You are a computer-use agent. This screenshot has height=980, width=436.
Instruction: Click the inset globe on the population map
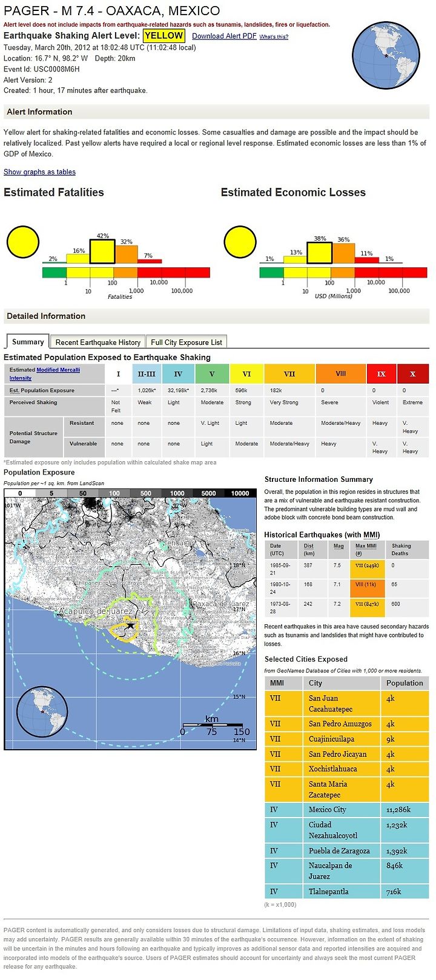[x=42, y=711]
